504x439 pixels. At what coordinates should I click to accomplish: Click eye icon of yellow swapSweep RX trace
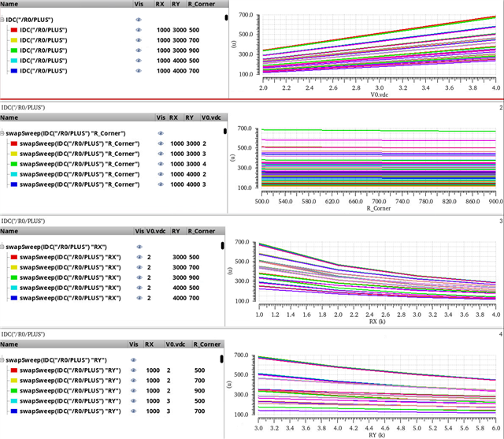click(x=139, y=267)
